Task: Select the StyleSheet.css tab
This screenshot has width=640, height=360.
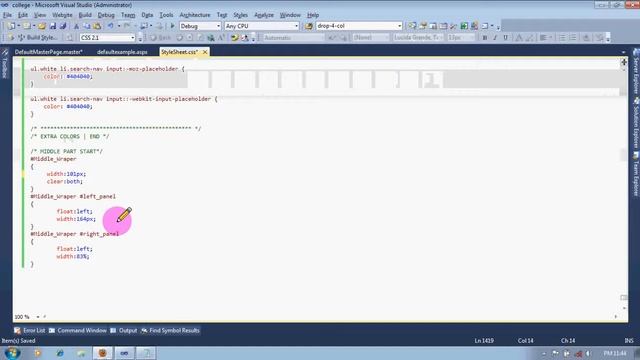Action: pos(179,52)
